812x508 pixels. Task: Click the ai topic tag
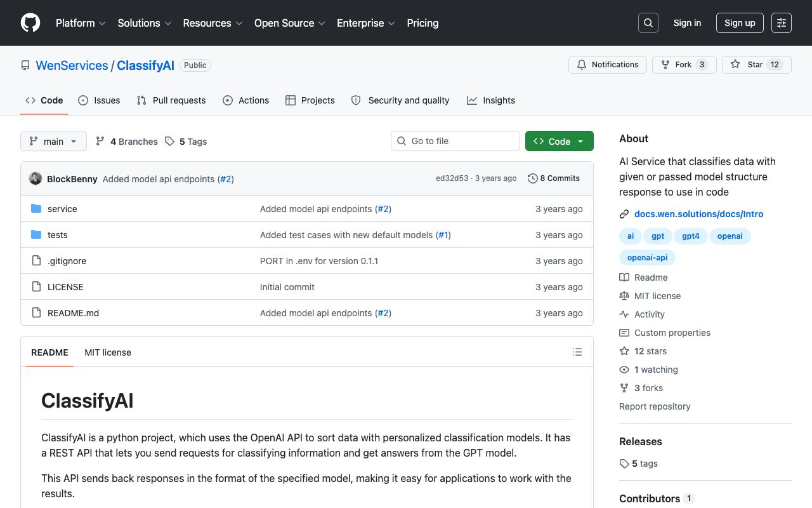point(631,236)
